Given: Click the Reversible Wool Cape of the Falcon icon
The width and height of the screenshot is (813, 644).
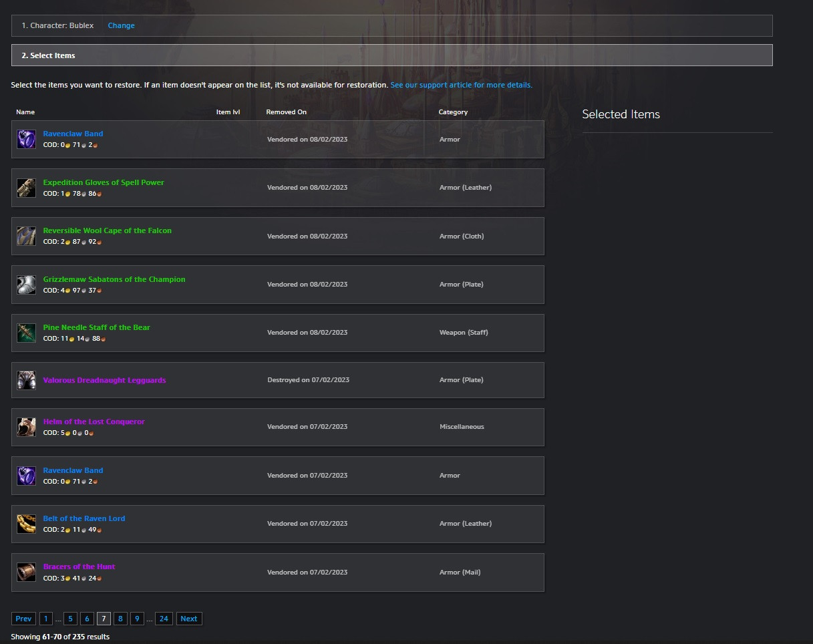Looking at the screenshot, I should 26,236.
